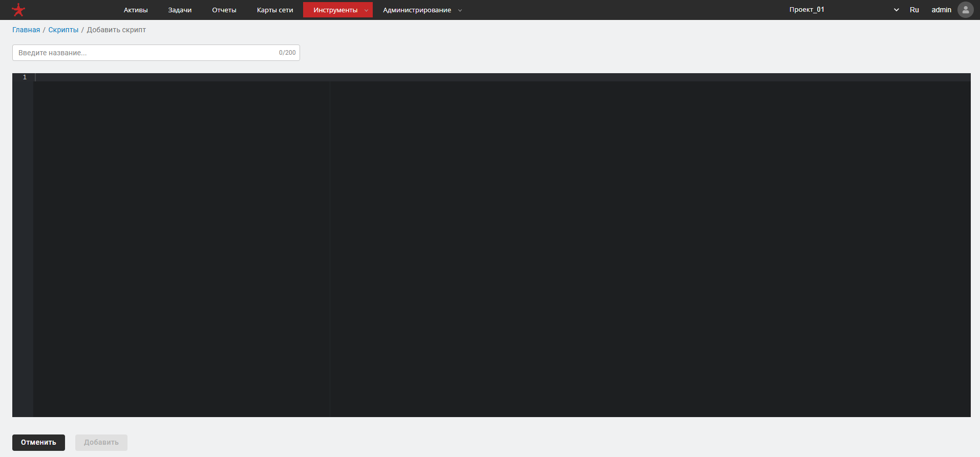Go back to Скрипты via the breadcrumb
This screenshot has width=980, height=457.
pyautogui.click(x=63, y=30)
